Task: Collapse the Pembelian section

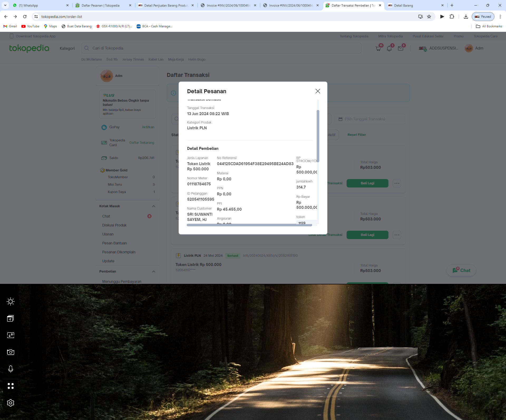Action: coord(154,271)
